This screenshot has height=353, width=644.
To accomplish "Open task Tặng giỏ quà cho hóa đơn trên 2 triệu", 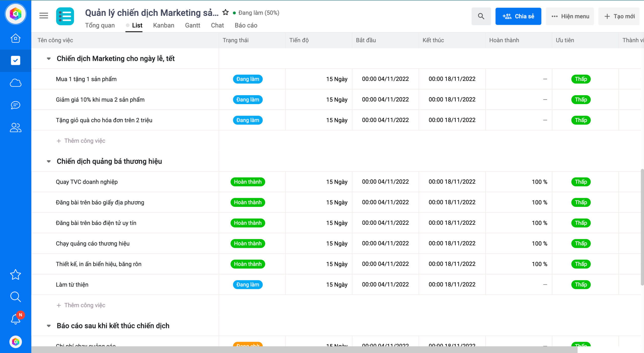I will point(104,120).
